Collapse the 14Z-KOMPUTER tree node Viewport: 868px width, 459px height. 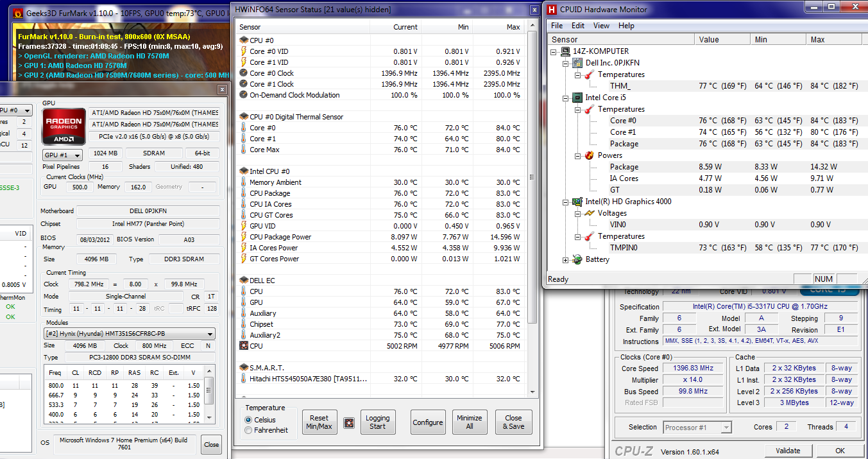[554, 51]
